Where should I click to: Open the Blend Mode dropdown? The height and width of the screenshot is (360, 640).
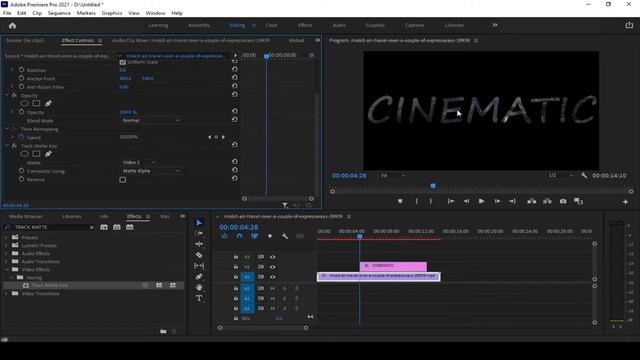[151, 120]
